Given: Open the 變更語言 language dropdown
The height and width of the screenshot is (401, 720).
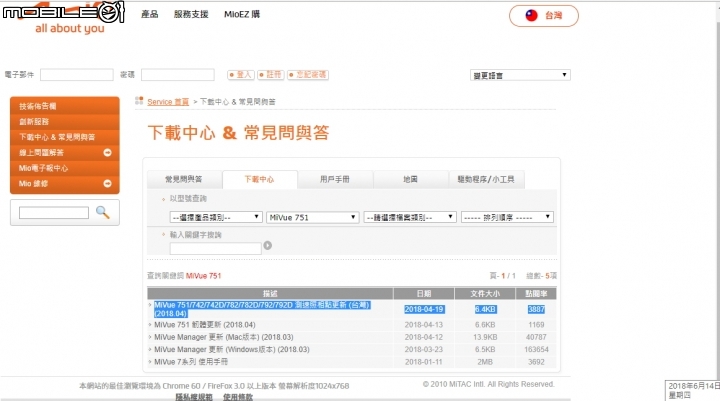Looking at the screenshot, I should pyautogui.click(x=520, y=75).
